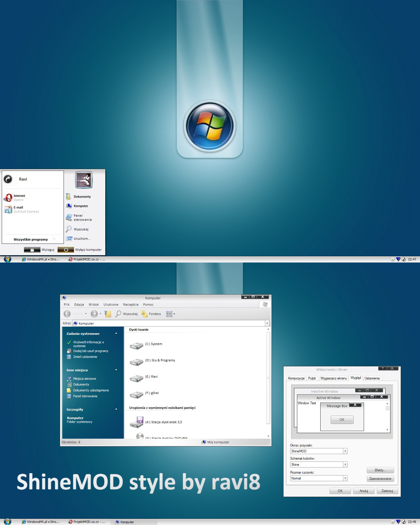Click Start orb on upper taskbar
This screenshot has height=525, width=420.
tap(8, 259)
